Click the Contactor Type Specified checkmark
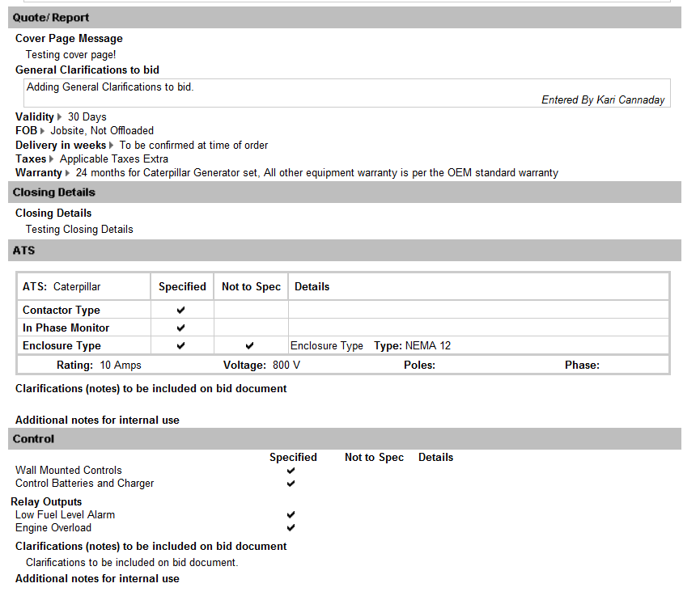 coord(181,311)
